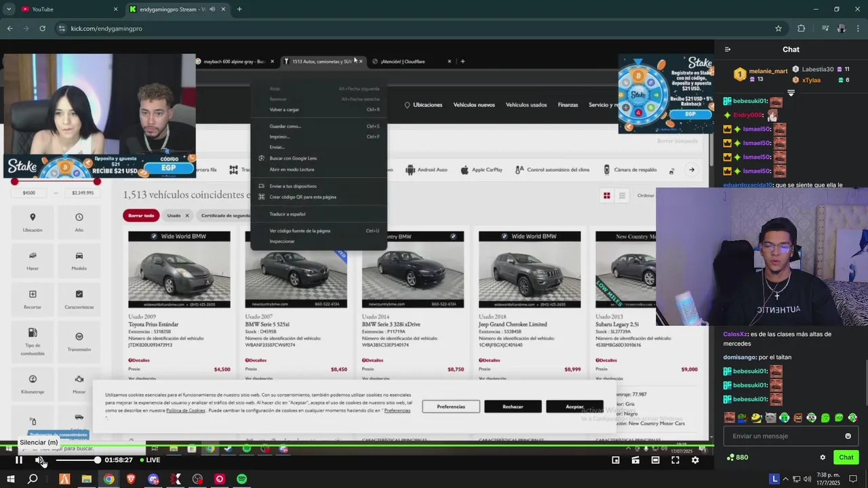868x488 pixels.
Task: Insert the last green headphones emote
Action: point(852,418)
